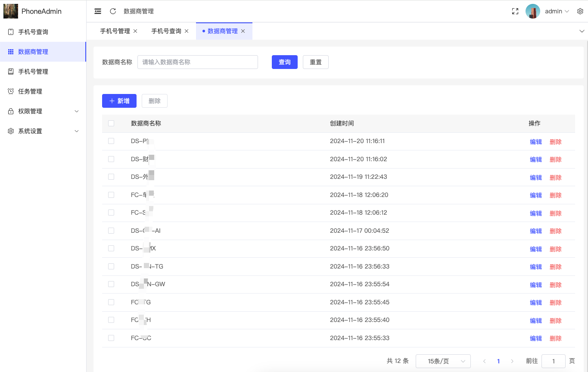This screenshot has height=372, width=588.
Task: Click the grid icon beside 数据商管理
Action: point(11,52)
